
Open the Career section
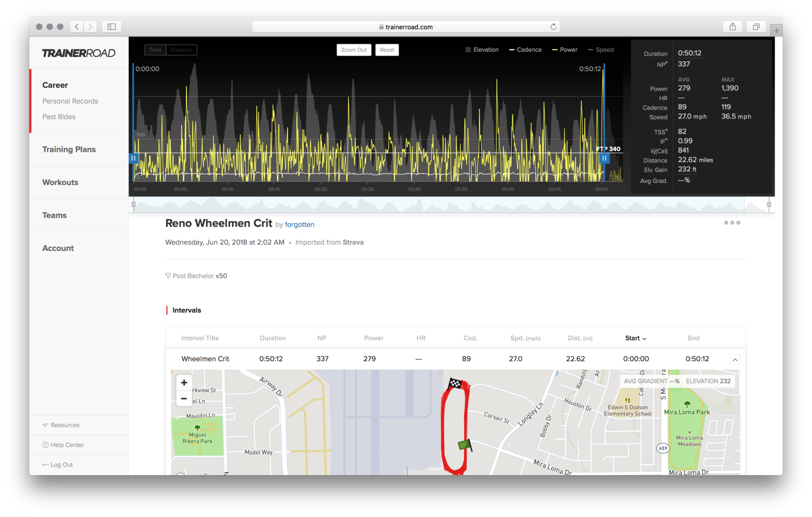[x=55, y=85]
